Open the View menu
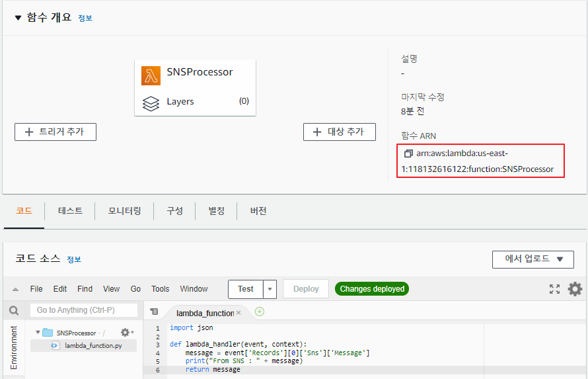The height and width of the screenshot is (379, 588). pyautogui.click(x=112, y=289)
